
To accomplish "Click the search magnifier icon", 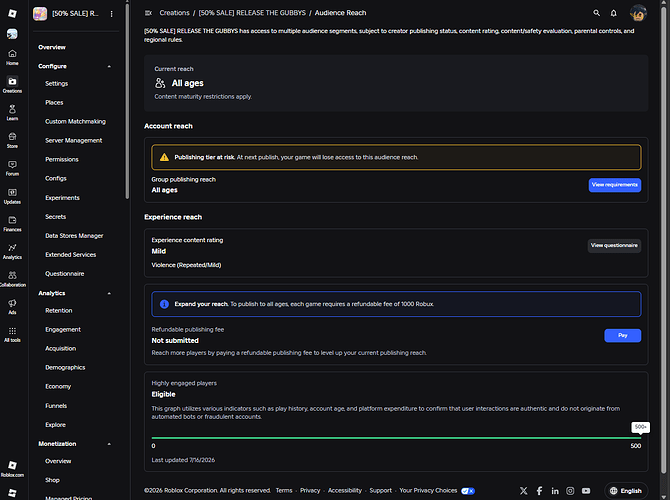I will coord(597,13).
